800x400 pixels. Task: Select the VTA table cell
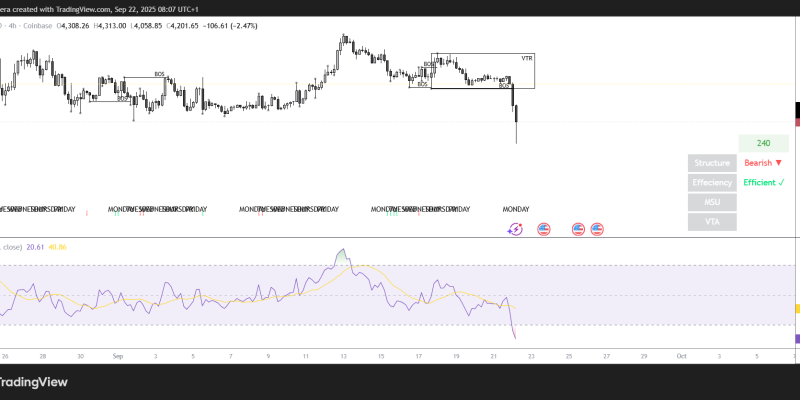(712, 221)
